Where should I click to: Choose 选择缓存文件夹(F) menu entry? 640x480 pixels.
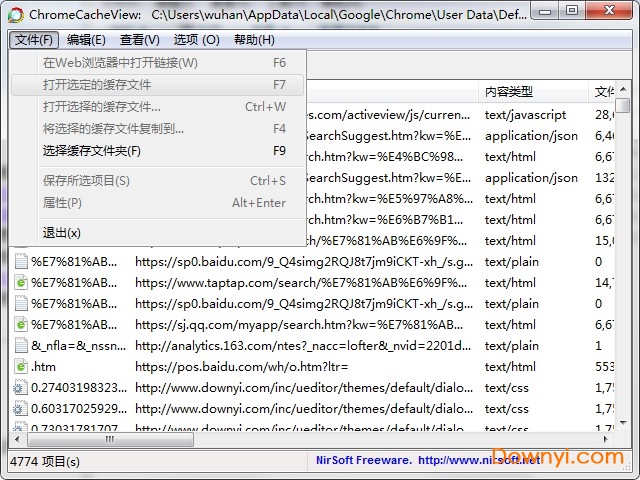pyautogui.click(x=158, y=151)
